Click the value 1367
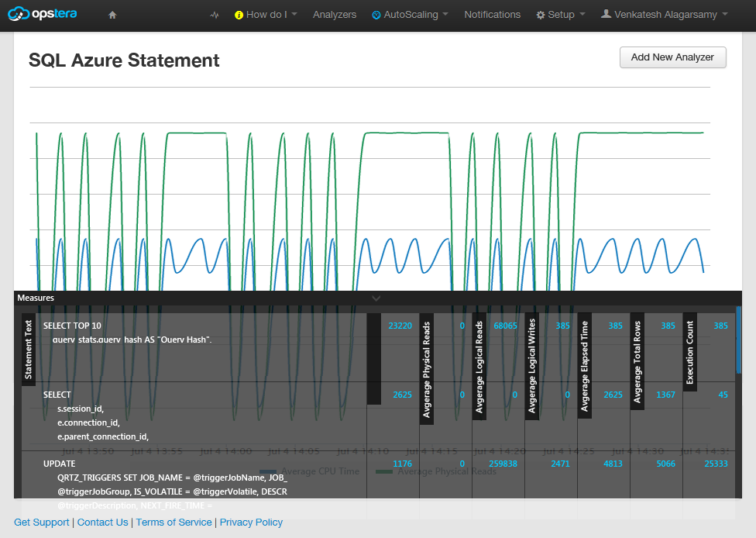This screenshot has width=756, height=538. pyautogui.click(x=666, y=395)
